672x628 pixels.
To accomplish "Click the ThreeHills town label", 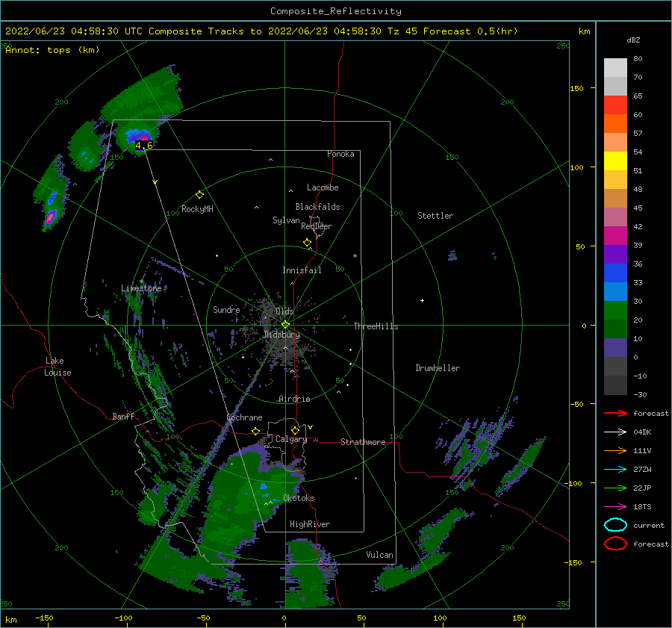I will point(376,326).
